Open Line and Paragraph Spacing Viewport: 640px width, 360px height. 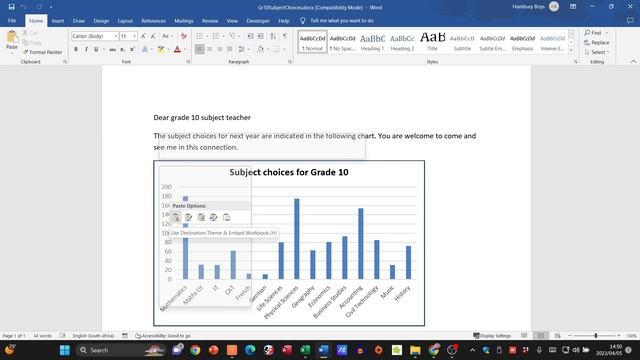[x=243, y=49]
